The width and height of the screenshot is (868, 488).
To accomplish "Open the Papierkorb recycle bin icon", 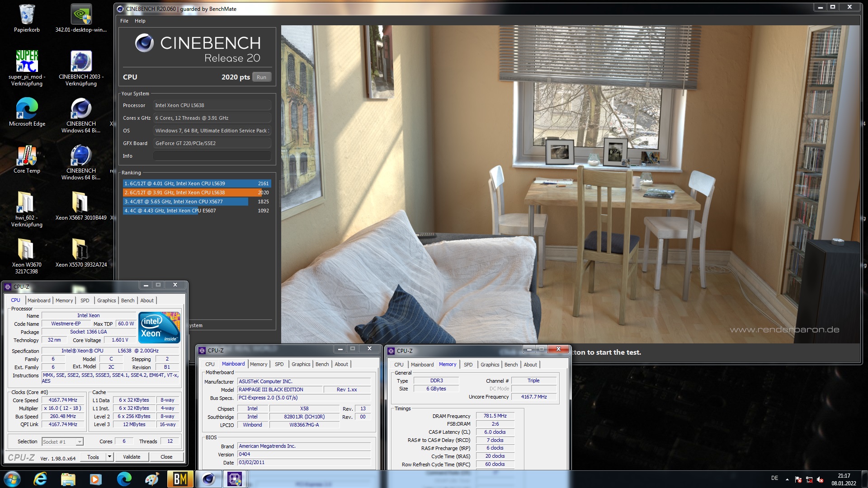I will coord(27,19).
